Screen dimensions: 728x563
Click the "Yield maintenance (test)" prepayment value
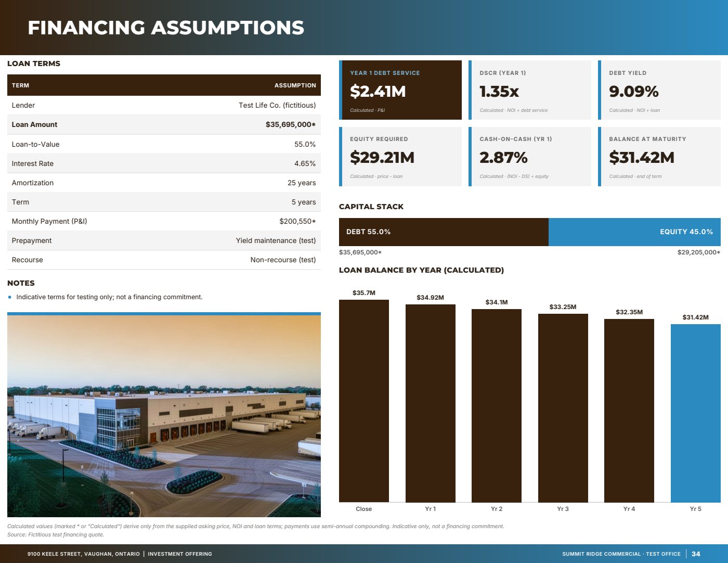click(x=276, y=240)
